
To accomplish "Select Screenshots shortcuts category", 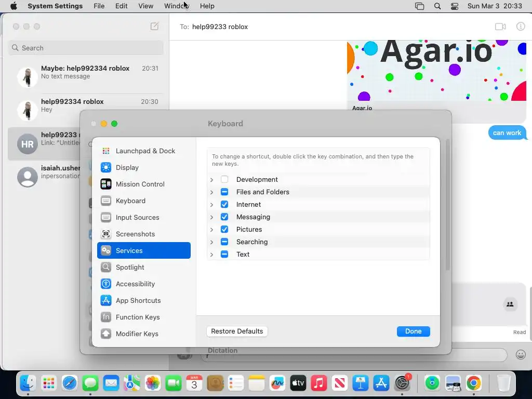I will [x=144, y=234].
